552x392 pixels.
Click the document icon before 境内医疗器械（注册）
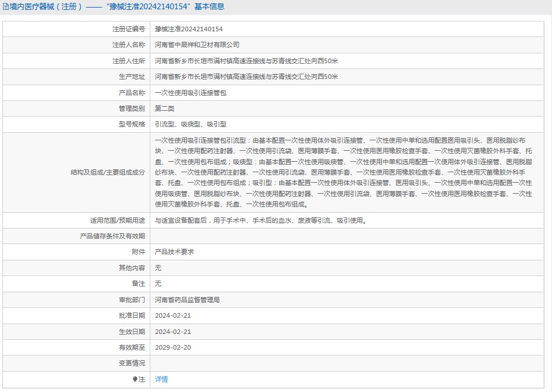[x=6, y=6]
